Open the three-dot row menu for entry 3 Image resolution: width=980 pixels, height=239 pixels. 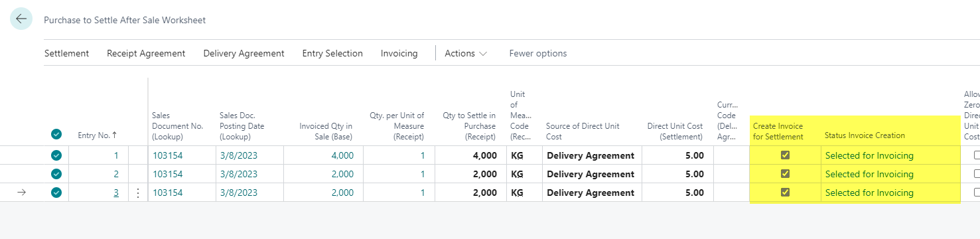(138, 193)
